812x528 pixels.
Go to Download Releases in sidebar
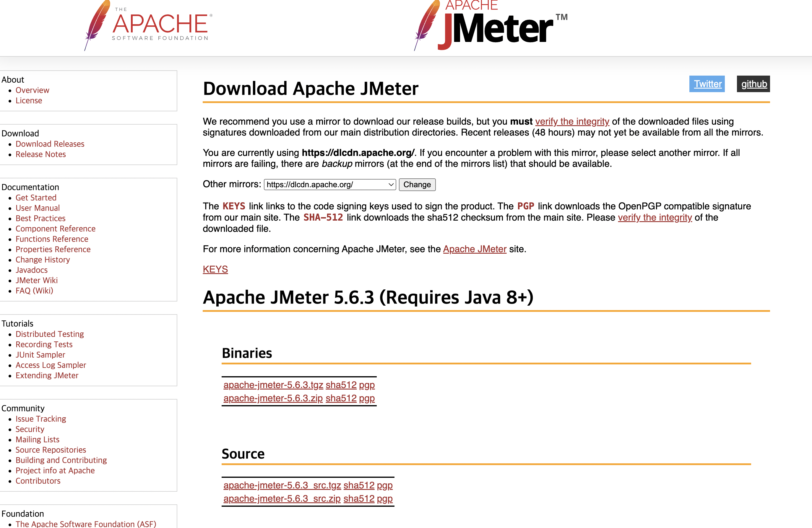[x=50, y=144]
